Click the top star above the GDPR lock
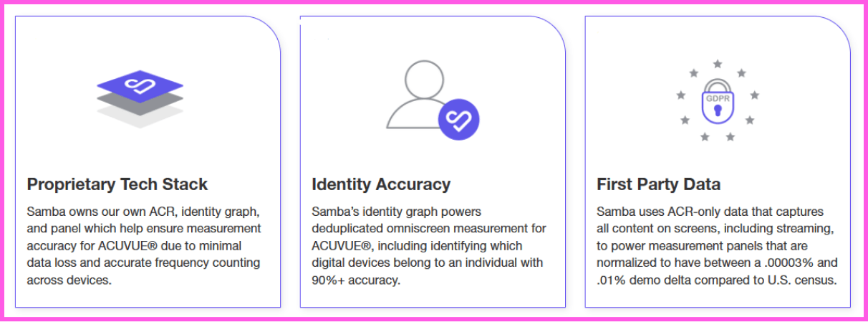868x322 pixels. click(717, 65)
